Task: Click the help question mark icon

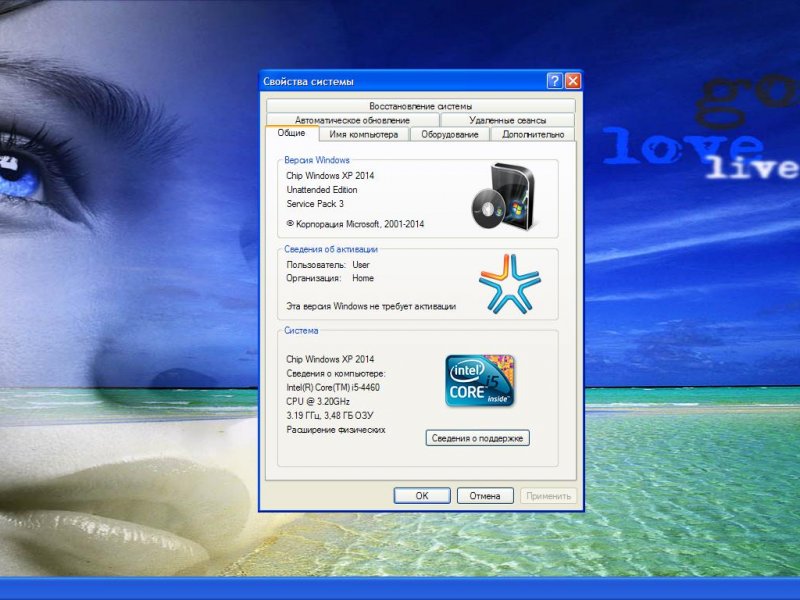Action: pos(555,81)
